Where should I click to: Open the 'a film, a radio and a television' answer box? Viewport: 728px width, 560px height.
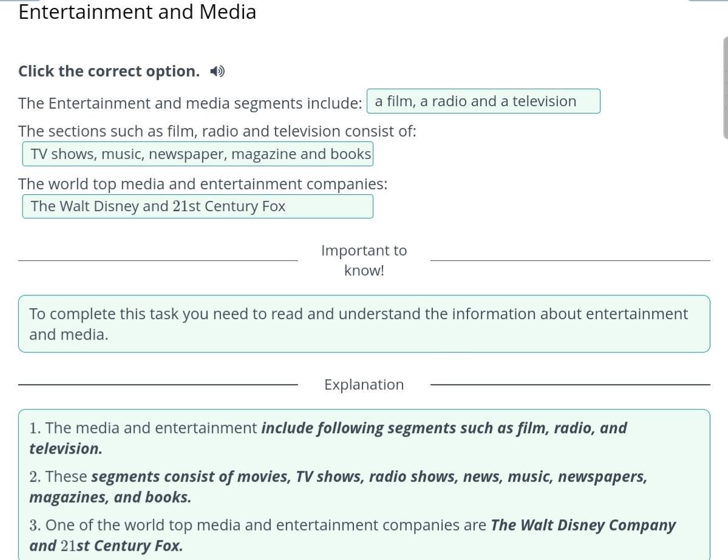[x=483, y=101]
